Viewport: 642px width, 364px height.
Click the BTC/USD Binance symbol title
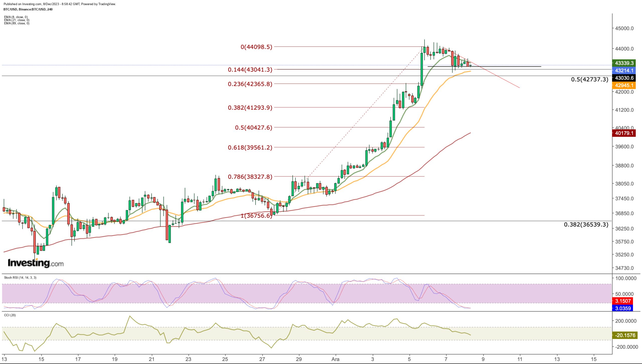click(28, 9)
